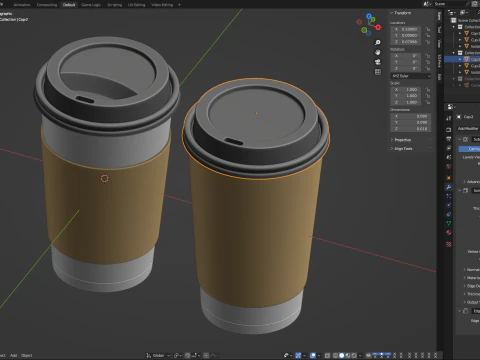The image size is (480, 360).
Task: Switch to the UV Editing workspace tab
Action: (x=136, y=5)
